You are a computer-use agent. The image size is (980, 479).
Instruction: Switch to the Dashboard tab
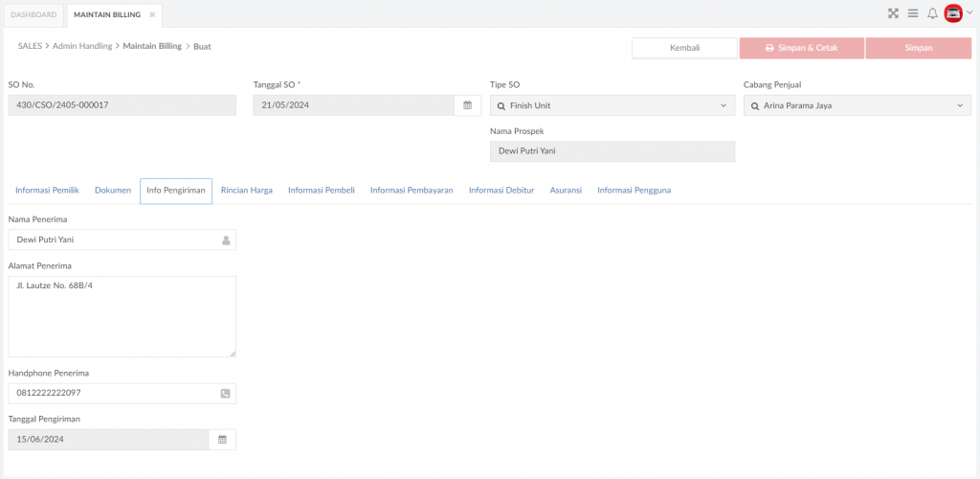(x=33, y=15)
